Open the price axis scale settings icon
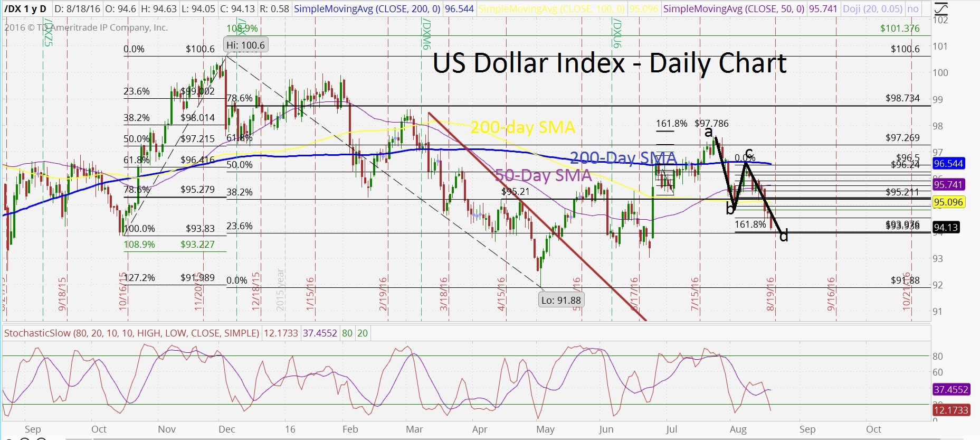The image size is (980, 440). [941, 8]
